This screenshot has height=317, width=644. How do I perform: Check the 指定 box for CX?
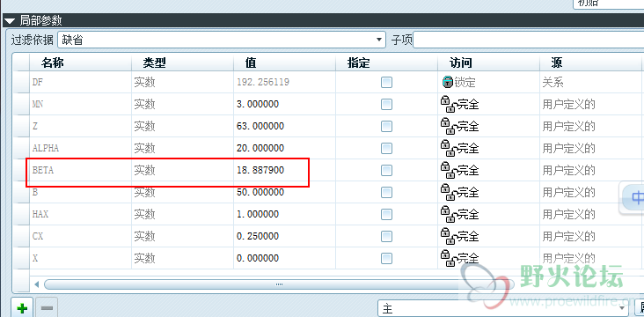coord(386,236)
